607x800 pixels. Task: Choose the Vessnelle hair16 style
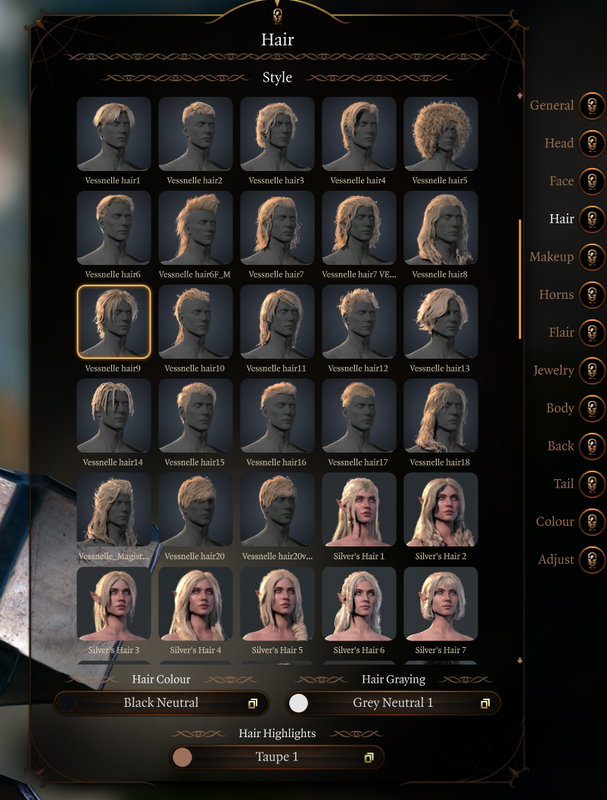pyautogui.click(x=277, y=416)
